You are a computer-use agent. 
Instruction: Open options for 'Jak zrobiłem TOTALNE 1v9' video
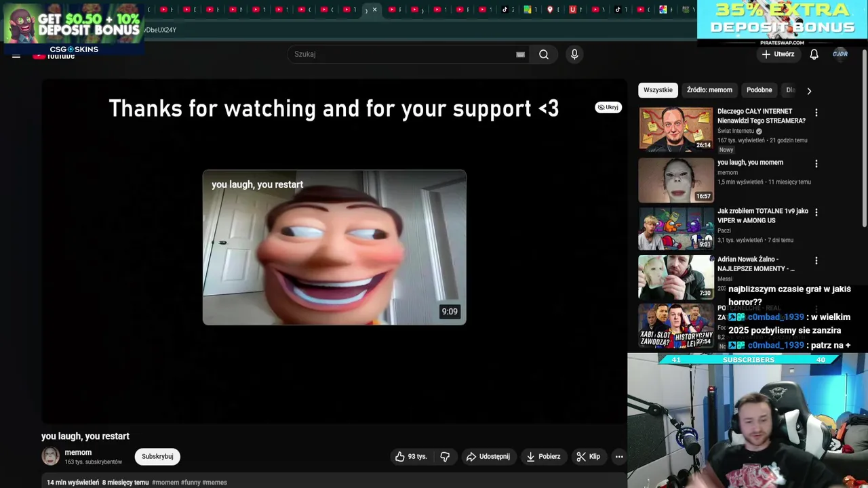(816, 212)
